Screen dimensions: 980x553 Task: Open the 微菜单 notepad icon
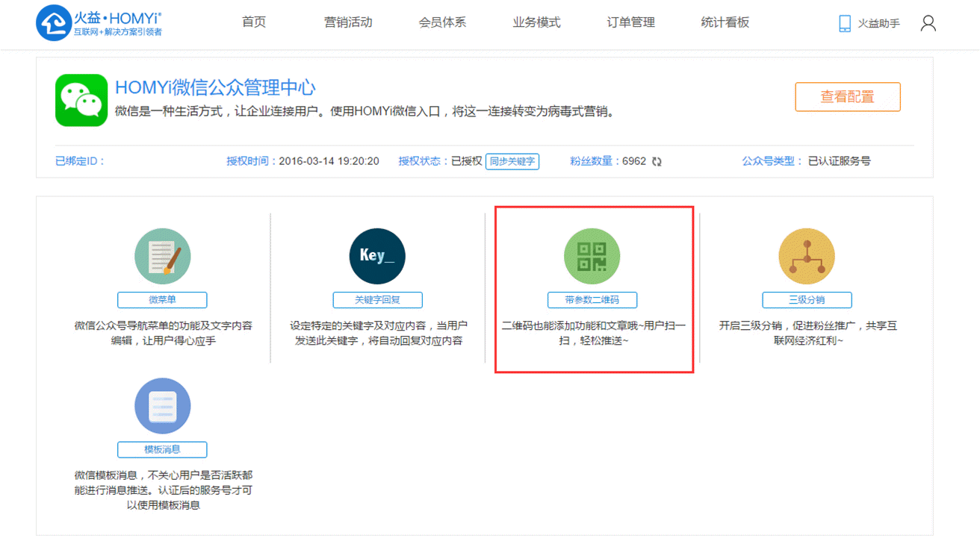(162, 257)
